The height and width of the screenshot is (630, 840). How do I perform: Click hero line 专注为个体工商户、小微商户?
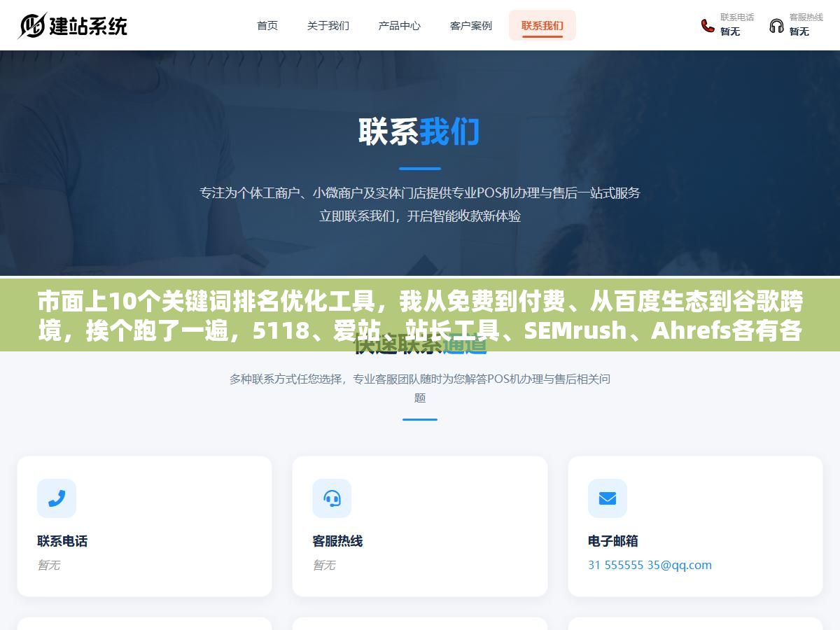click(x=420, y=192)
